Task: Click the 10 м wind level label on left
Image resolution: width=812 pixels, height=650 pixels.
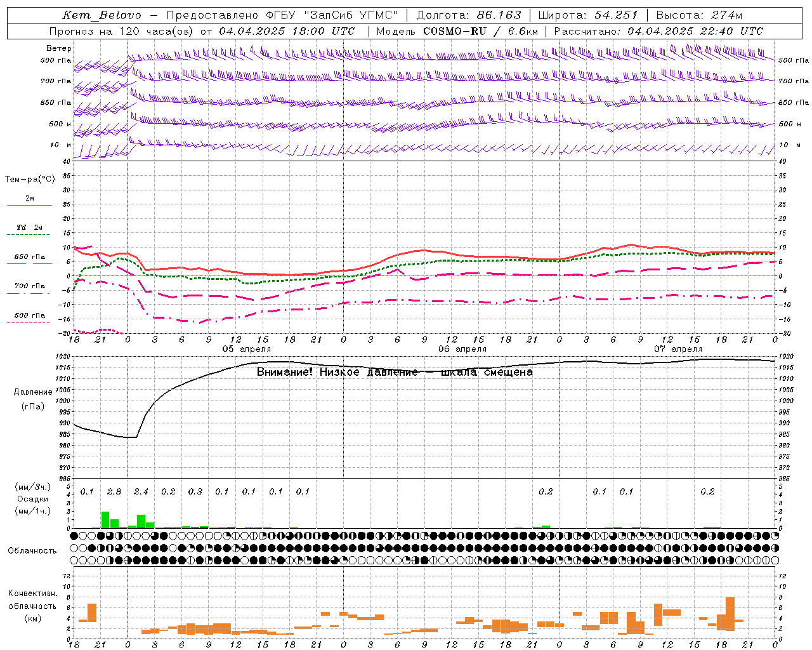Action: pos(60,145)
